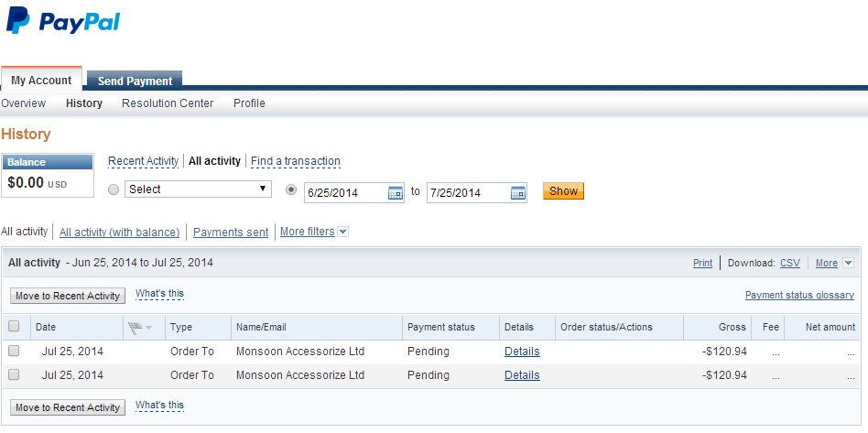
Task: Open All activity (with balance) filter
Action: tap(120, 233)
